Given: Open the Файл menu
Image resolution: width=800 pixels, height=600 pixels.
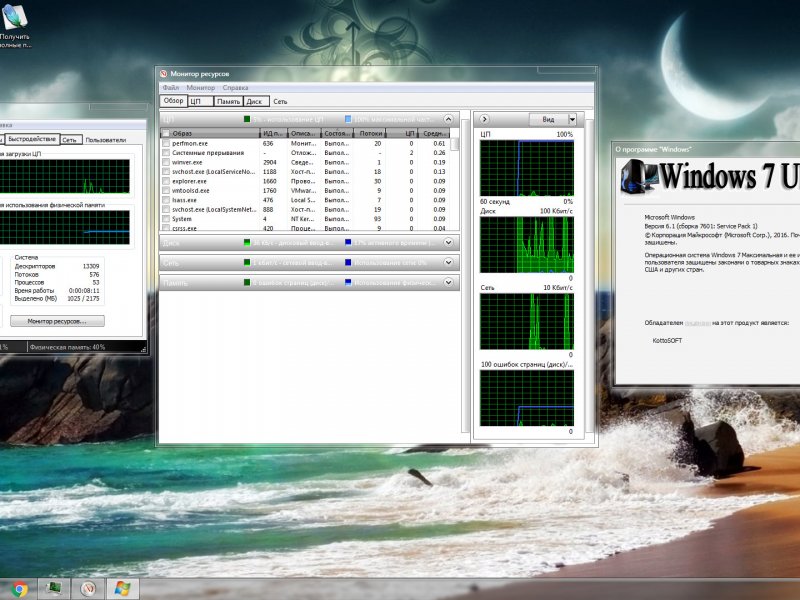Looking at the screenshot, I should point(170,88).
